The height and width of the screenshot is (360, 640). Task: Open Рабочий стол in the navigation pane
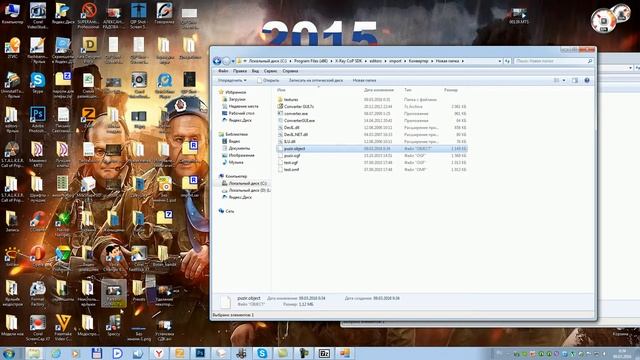241,113
